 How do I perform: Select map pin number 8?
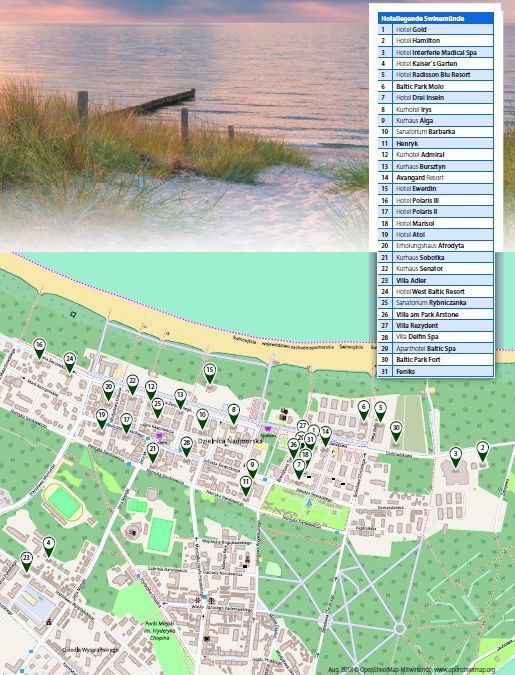coord(233,414)
